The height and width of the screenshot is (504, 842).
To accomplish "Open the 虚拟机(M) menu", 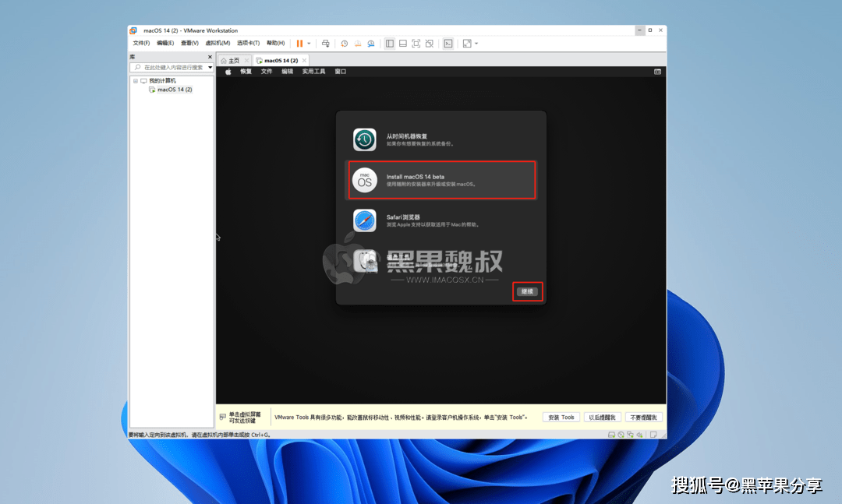I will coord(218,43).
